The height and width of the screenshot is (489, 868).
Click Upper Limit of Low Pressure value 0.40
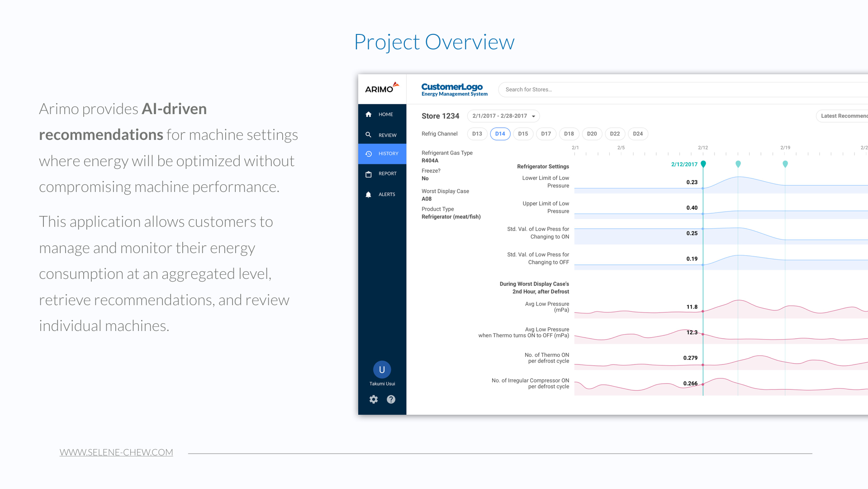point(692,208)
